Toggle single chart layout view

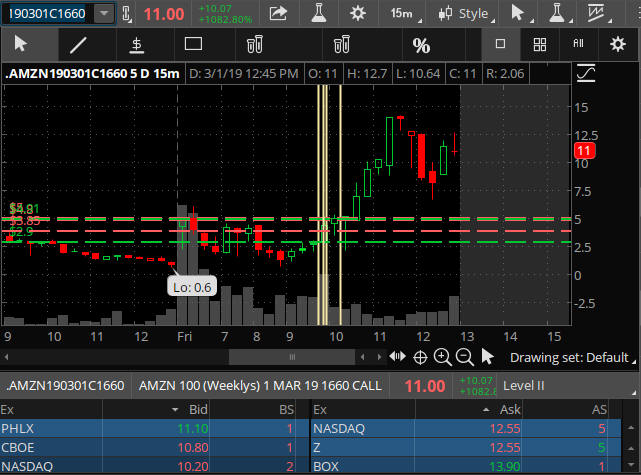pos(501,45)
